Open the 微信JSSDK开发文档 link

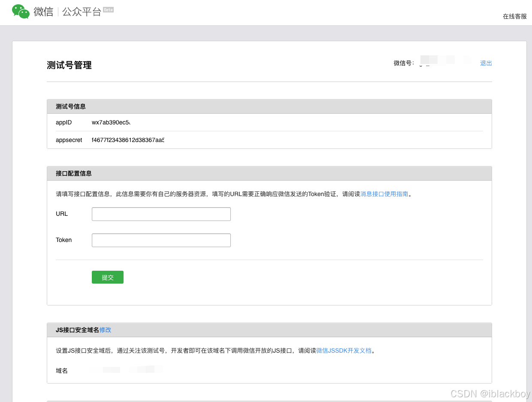[344, 351]
